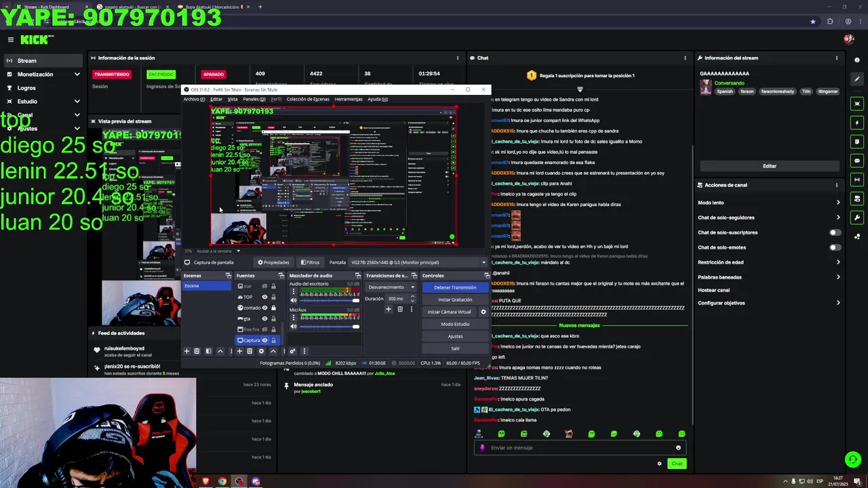Open Herramientas menu in OBS
The height and width of the screenshot is (488, 868).
coord(348,99)
